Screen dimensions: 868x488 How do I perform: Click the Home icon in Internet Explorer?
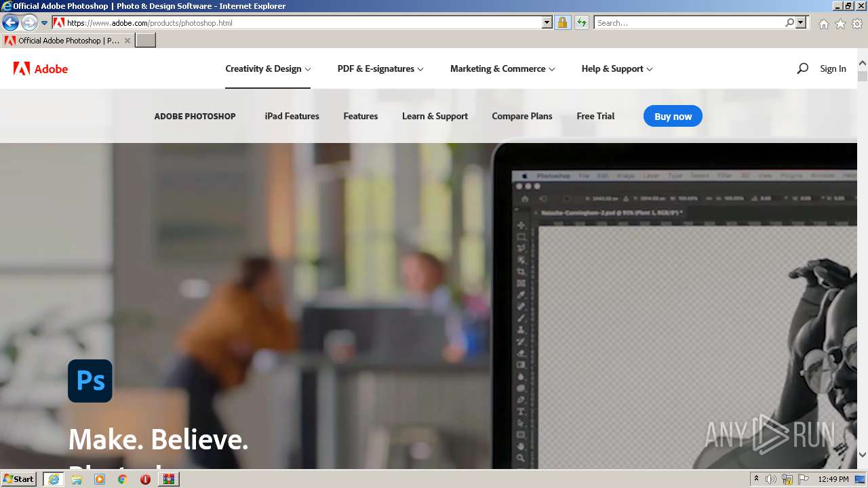(823, 23)
